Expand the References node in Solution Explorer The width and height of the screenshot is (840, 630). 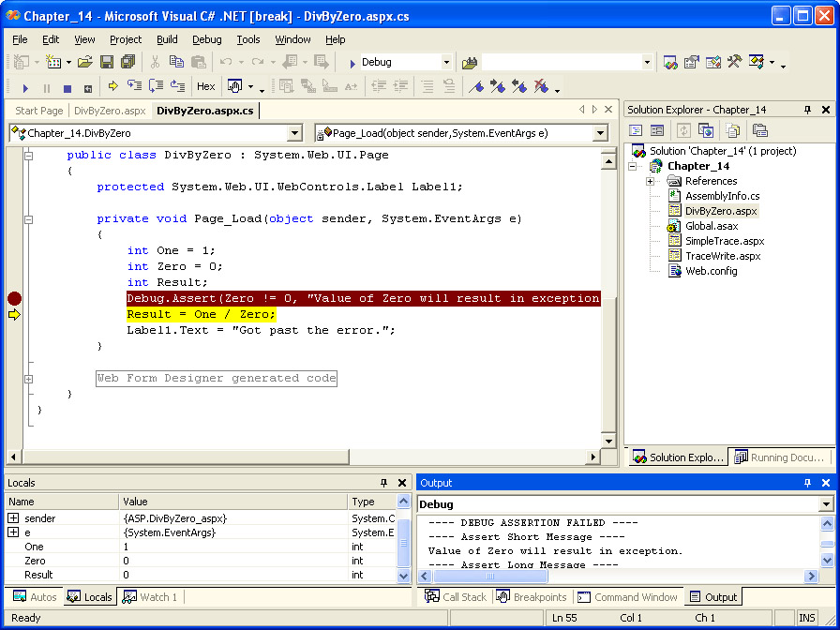pyautogui.click(x=650, y=181)
